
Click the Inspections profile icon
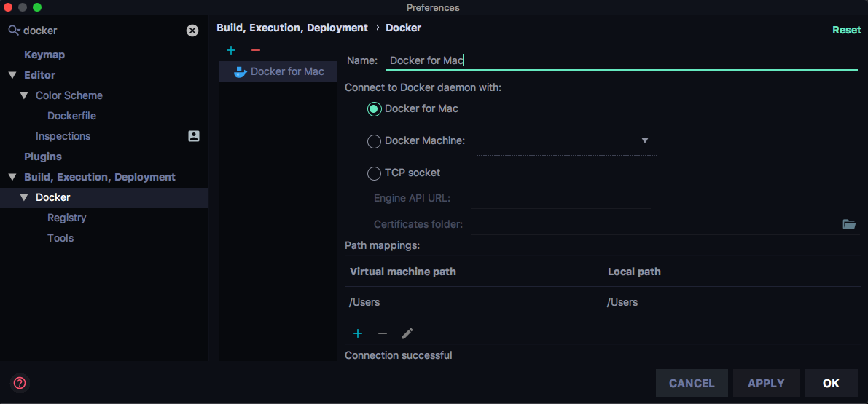[x=194, y=136]
